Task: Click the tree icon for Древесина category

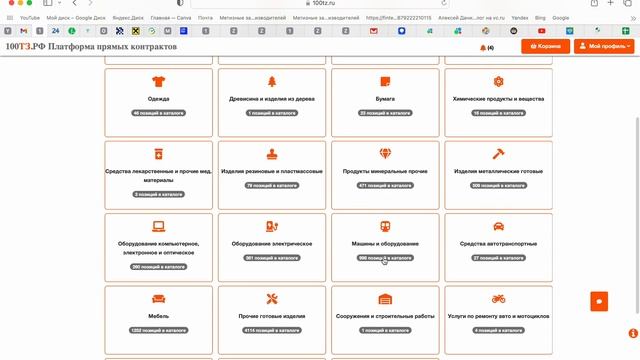Action: (272, 82)
